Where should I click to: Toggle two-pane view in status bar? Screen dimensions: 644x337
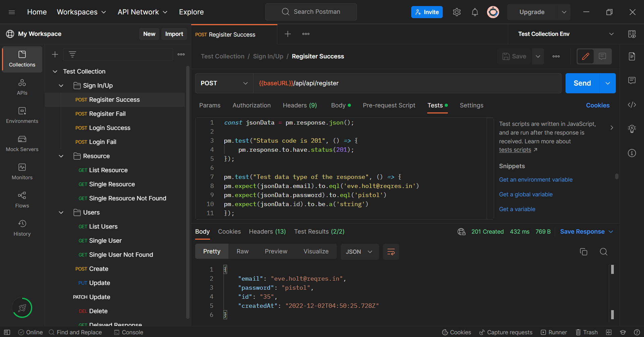pos(609,332)
